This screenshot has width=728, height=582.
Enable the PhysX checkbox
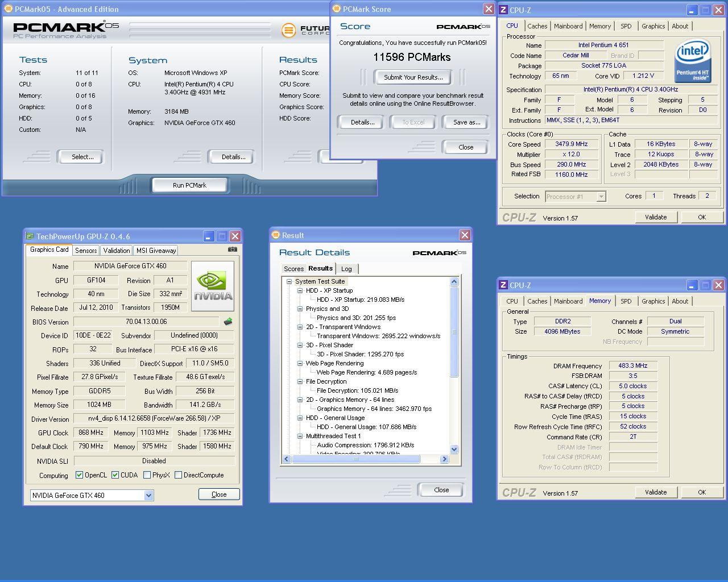tap(147, 475)
